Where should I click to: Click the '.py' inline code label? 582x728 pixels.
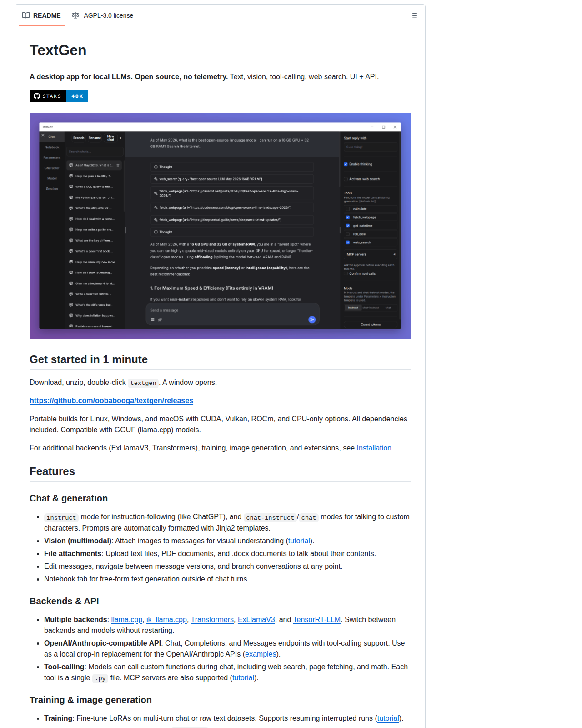100,678
